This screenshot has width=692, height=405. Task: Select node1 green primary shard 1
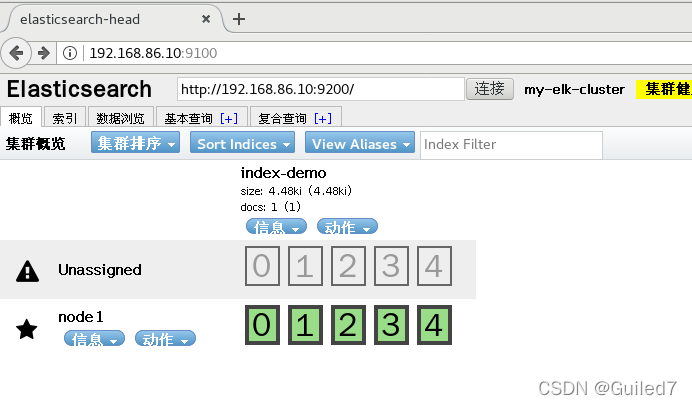coord(305,325)
